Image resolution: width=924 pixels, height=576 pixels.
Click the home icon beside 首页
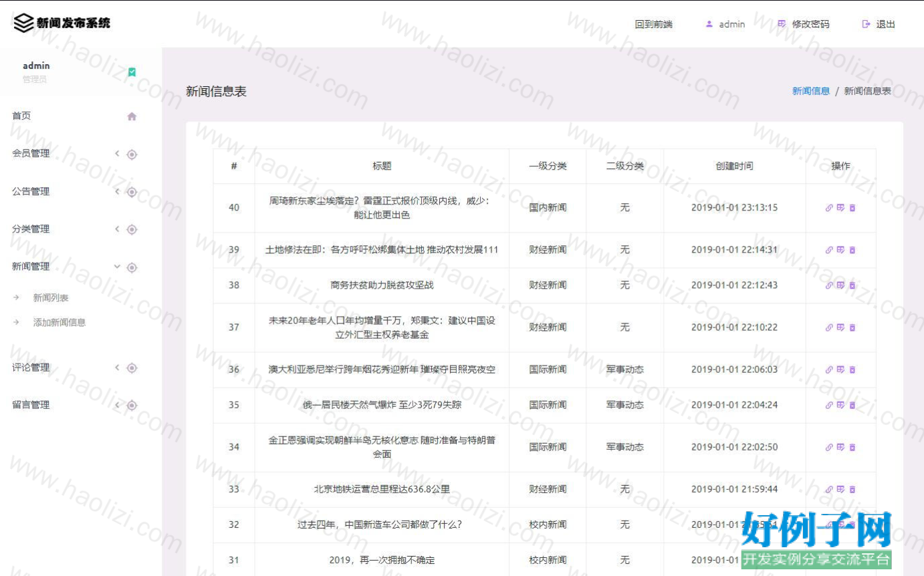click(x=132, y=116)
